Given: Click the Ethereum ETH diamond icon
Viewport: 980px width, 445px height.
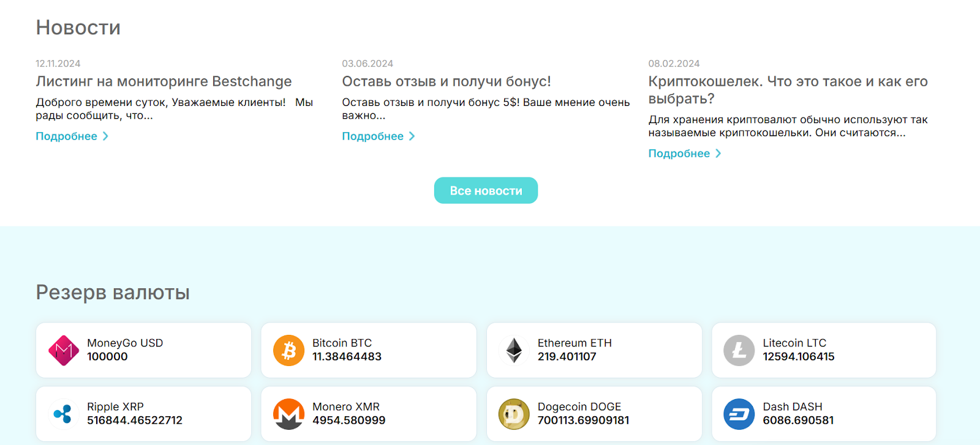Looking at the screenshot, I should tap(514, 350).
